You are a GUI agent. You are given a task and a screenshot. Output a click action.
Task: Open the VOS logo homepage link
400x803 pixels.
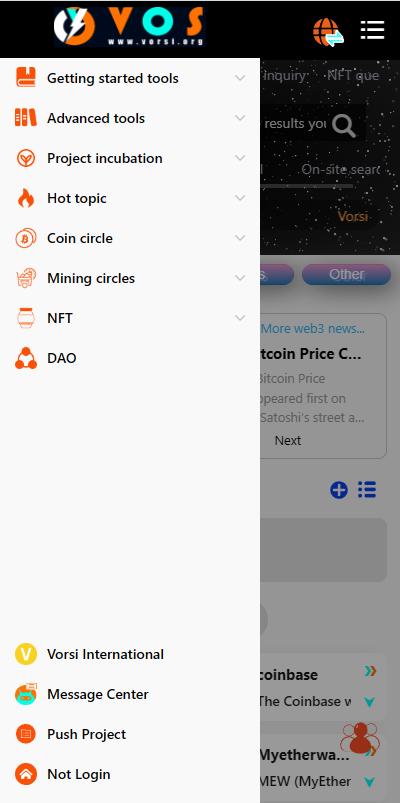pos(130,27)
